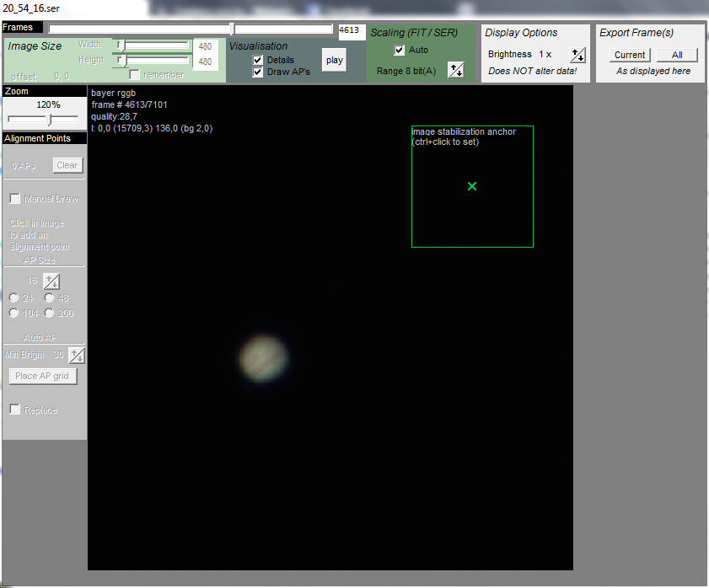709x588 pixels.
Task: Click the AP Size stepper icon
Action: tap(51, 281)
